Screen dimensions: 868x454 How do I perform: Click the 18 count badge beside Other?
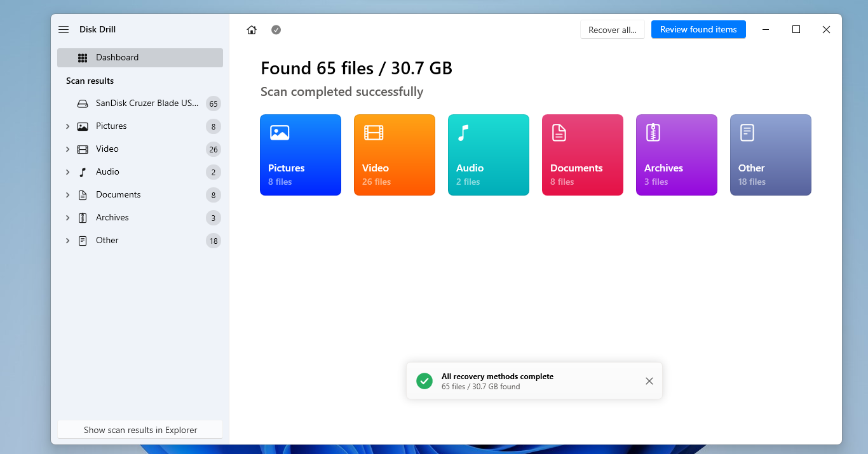(214, 241)
